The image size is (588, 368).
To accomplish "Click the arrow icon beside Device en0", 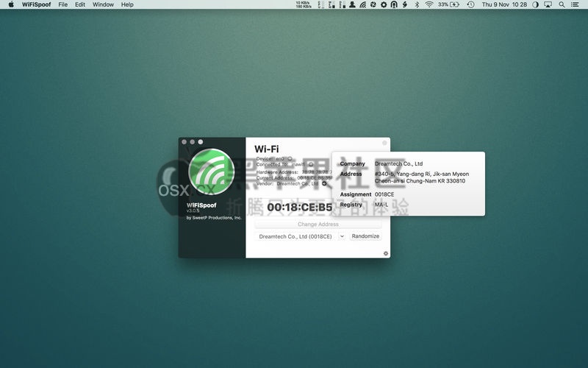I will [x=290, y=158].
